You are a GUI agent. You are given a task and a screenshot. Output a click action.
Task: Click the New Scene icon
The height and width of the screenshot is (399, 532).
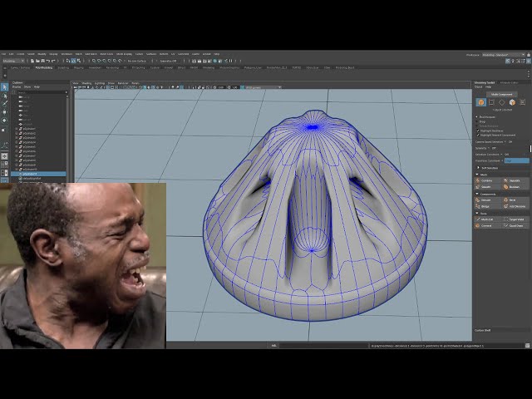[x=32, y=61]
